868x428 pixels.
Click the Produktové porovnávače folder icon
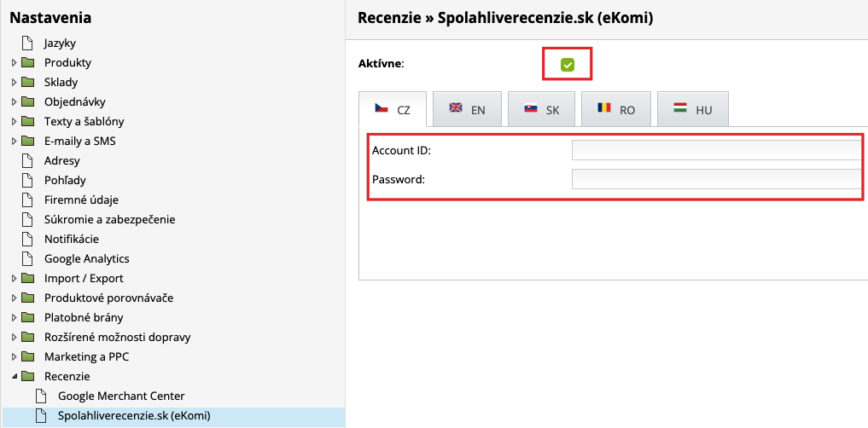27,298
